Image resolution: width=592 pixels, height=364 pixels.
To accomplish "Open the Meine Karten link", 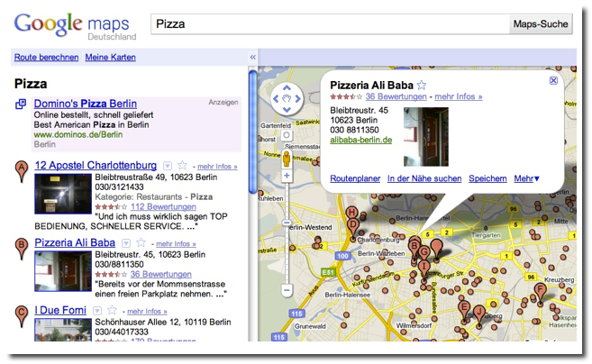I will (x=110, y=58).
